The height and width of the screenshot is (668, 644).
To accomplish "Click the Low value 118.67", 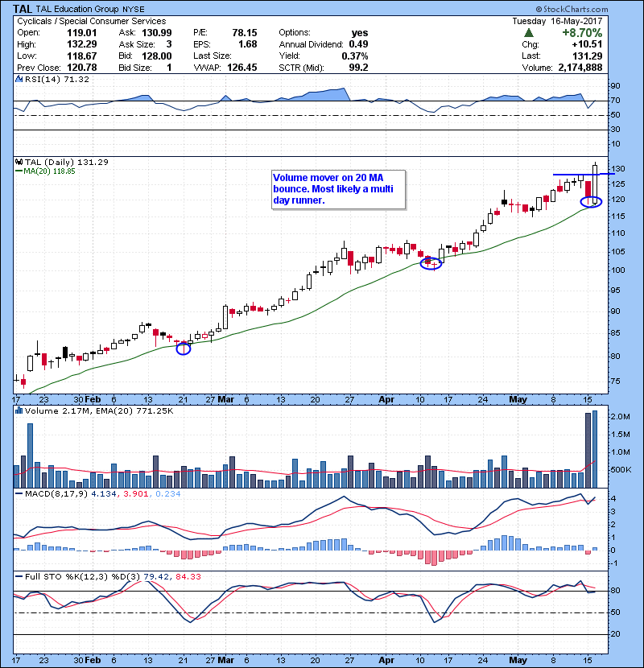I will [82, 56].
